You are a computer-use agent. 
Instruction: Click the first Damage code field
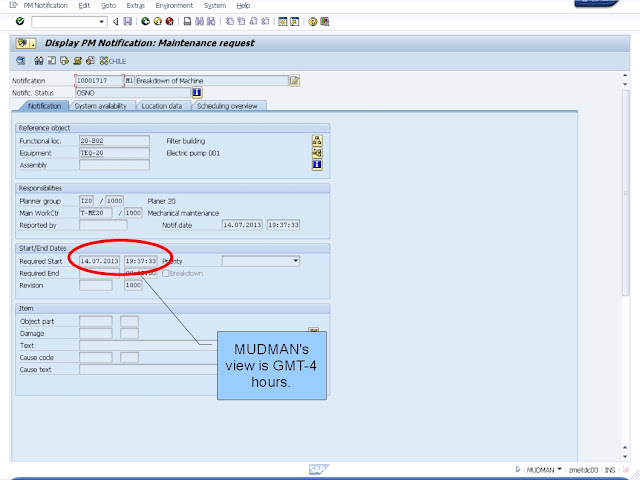pos(96,333)
